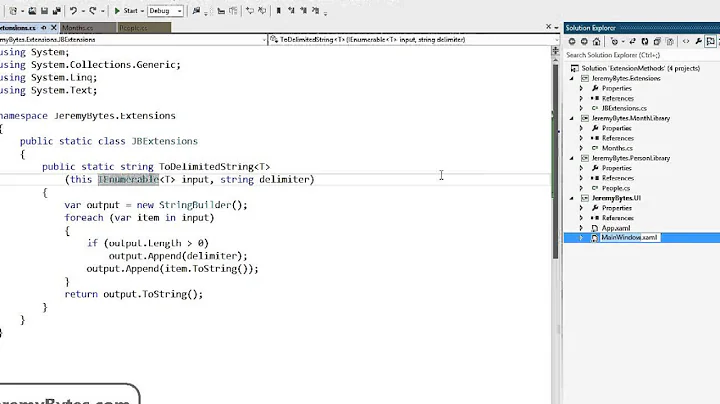This screenshot has width=720, height=404.
Task: Switch to the Months.cs tab
Action: [x=87, y=28]
